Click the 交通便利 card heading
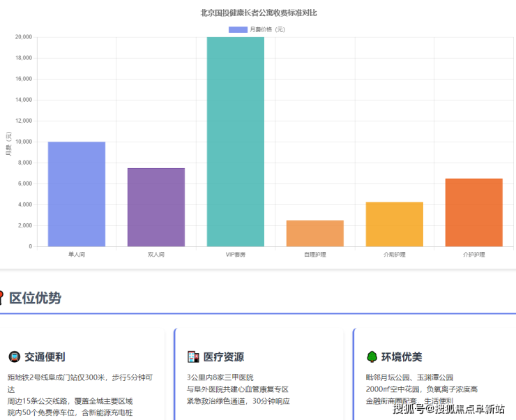This screenshot has width=516, height=420. pos(45,357)
